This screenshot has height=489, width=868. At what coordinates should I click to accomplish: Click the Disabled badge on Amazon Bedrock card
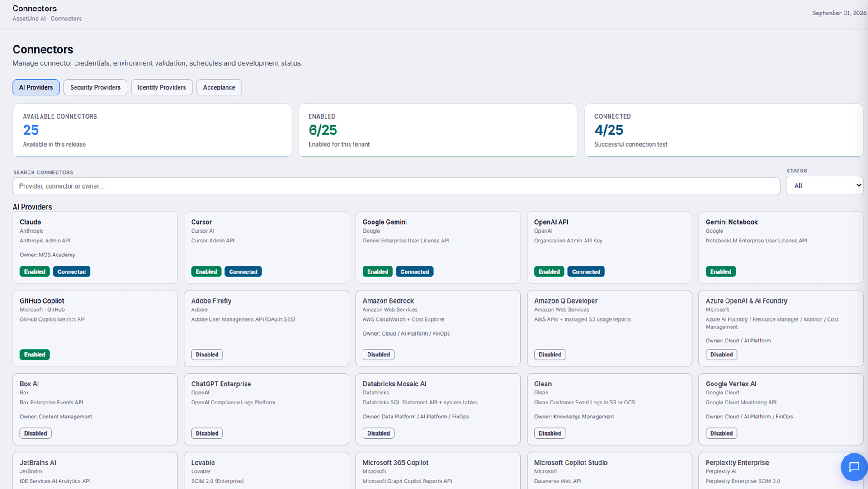click(378, 355)
